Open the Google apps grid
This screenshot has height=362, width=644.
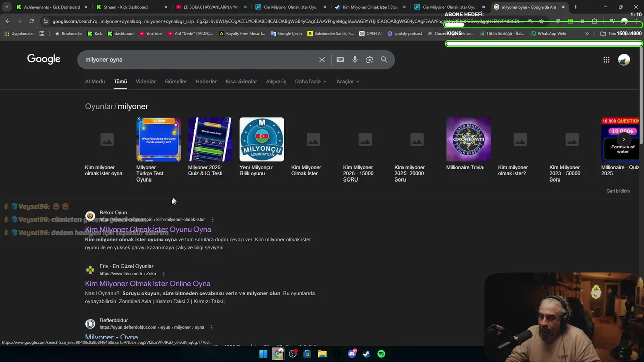point(606,60)
